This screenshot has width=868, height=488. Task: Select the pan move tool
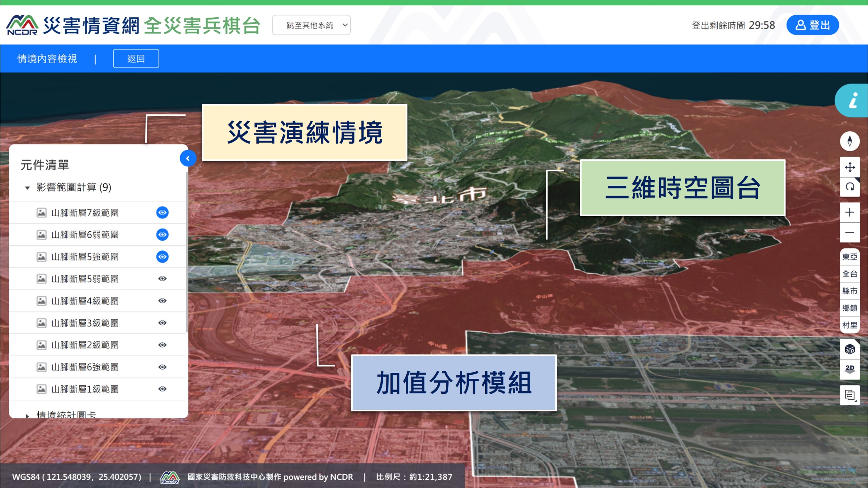tap(850, 167)
